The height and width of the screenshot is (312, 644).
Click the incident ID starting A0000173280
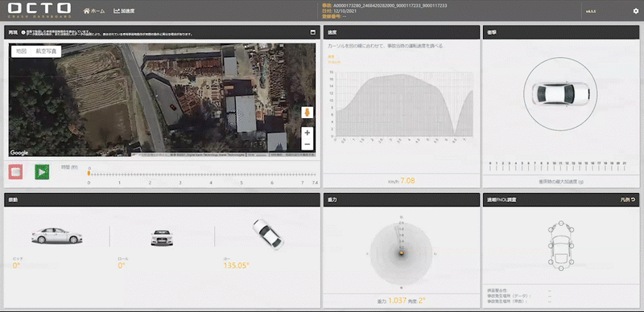(390, 6)
